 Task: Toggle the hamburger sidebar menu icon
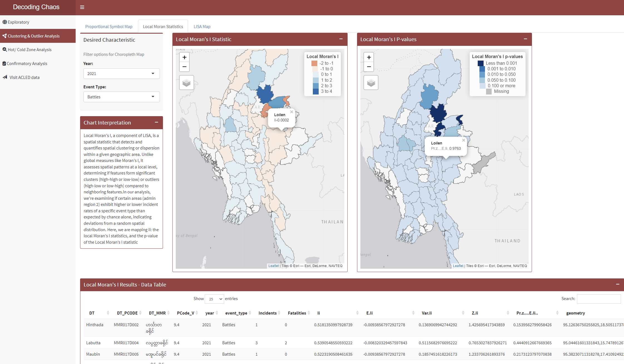[x=82, y=7]
